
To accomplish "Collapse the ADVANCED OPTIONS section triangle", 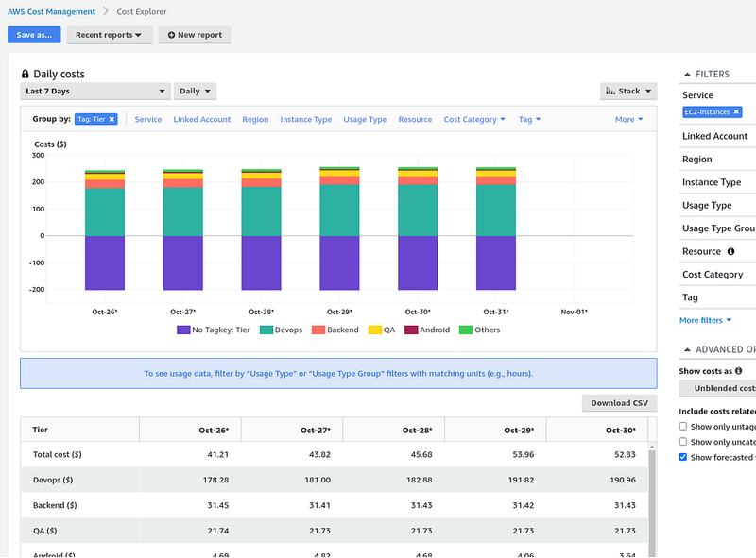I will [x=687, y=350].
